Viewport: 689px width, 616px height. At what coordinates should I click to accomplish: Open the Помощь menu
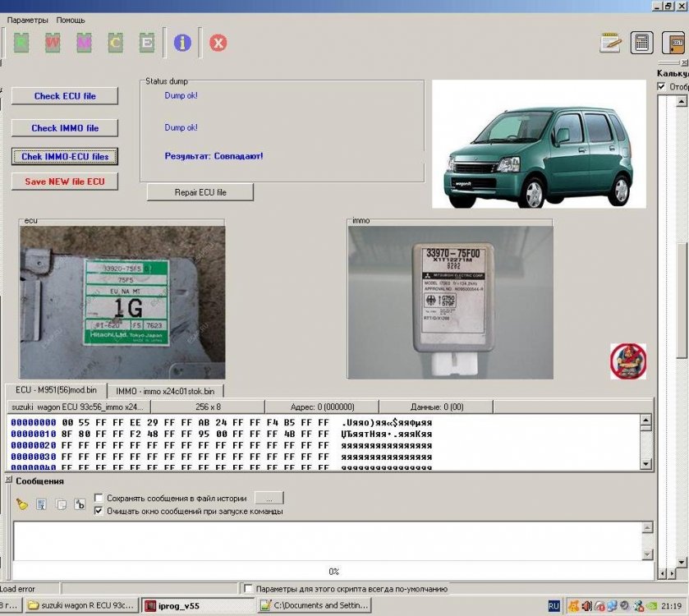[71, 20]
